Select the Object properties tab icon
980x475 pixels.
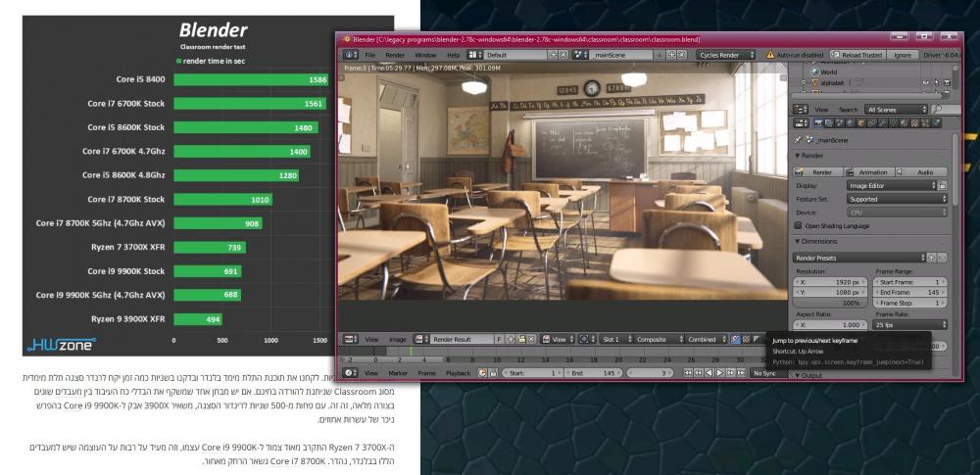(x=861, y=123)
